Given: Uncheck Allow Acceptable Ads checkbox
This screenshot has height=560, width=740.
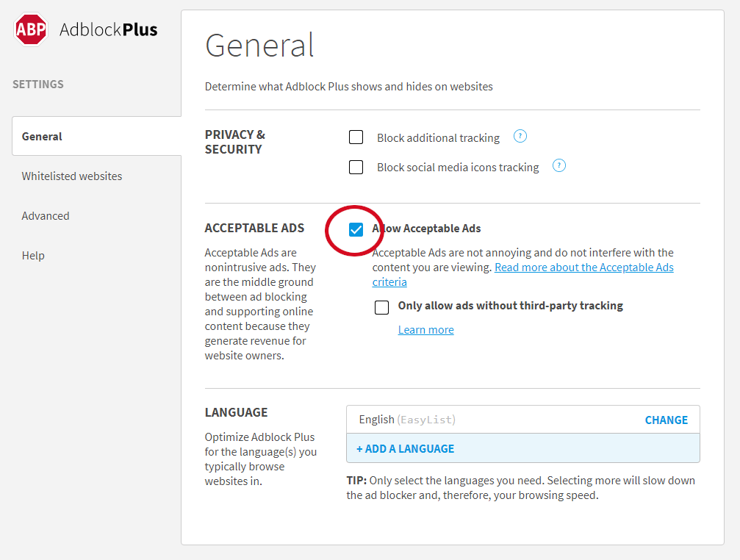Looking at the screenshot, I should tap(356, 230).
